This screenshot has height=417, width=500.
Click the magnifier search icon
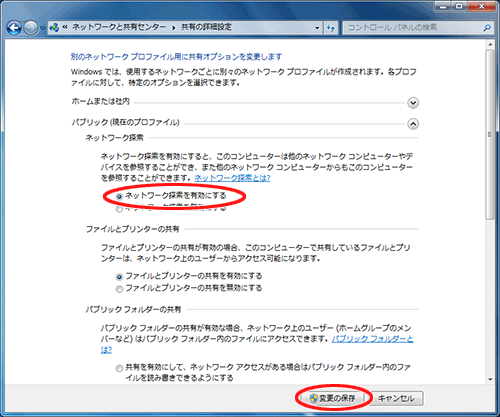pos(487,28)
